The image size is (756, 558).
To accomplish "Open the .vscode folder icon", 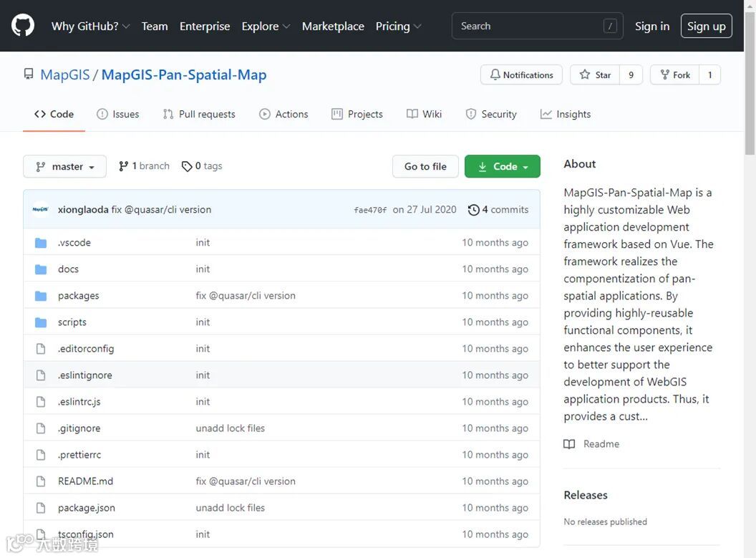I will 41,243.
